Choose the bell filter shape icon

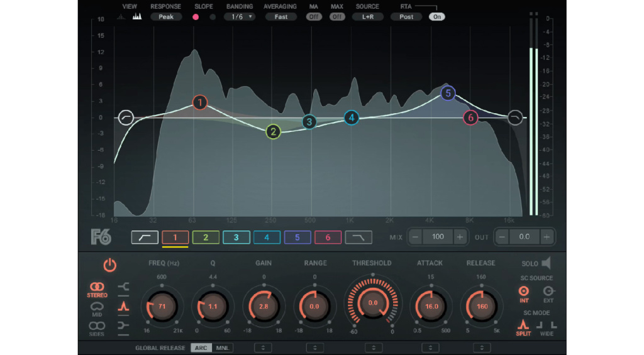pyautogui.click(x=123, y=306)
